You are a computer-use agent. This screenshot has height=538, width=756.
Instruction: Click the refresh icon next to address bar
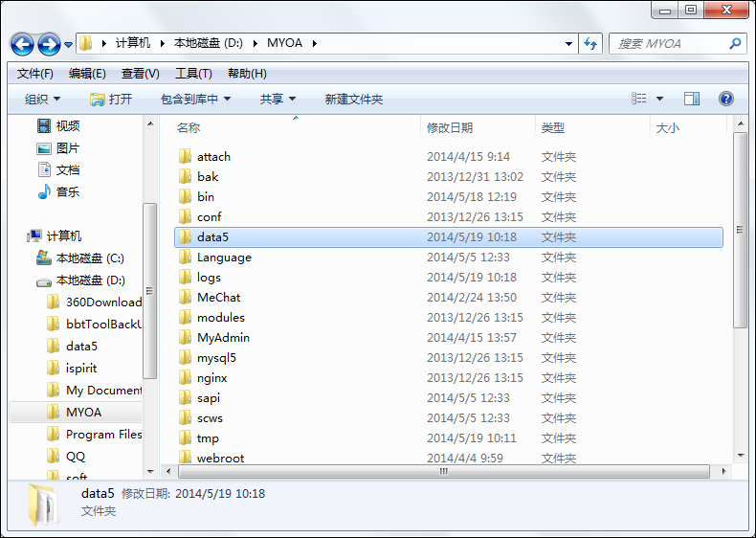tap(590, 44)
